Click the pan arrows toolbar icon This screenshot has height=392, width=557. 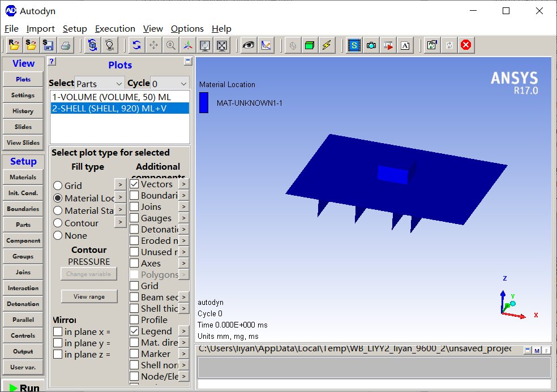point(153,45)
